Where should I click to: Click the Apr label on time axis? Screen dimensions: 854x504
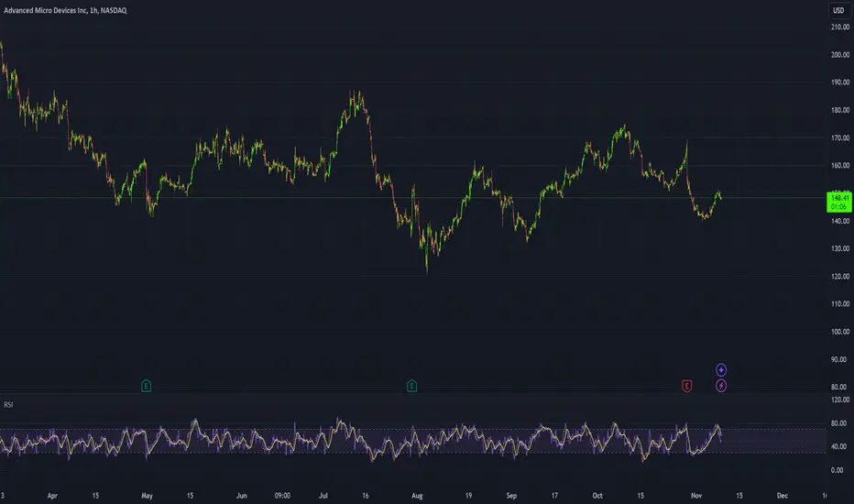pos(52,496)
